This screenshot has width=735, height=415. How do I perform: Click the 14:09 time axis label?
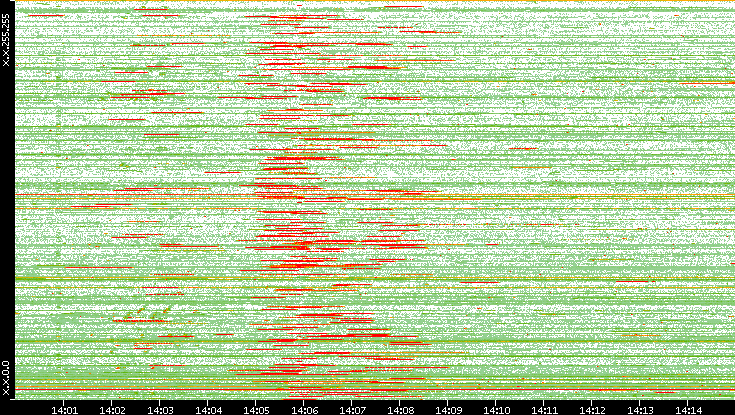(448, 410)
